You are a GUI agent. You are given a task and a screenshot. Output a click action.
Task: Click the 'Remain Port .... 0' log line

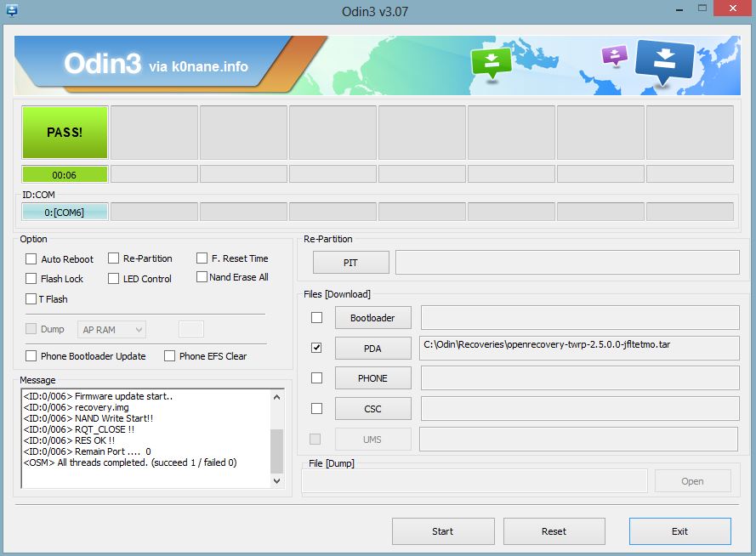point(88,451)
